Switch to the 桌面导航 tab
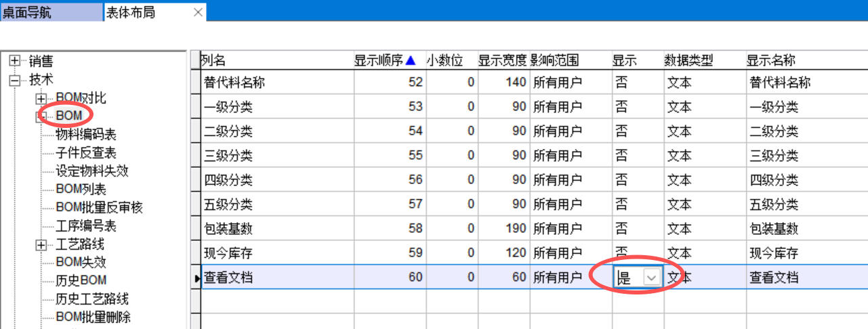Screen dimensions: 868x329 pos(27,12)
